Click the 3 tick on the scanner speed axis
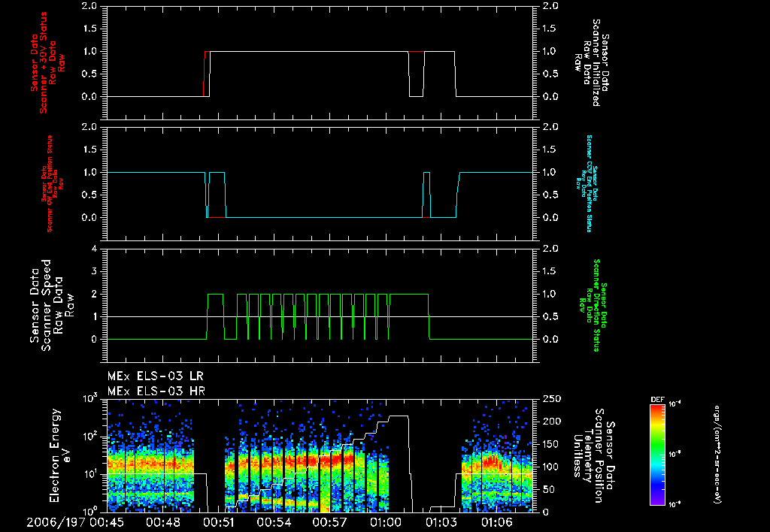770x532 pixels. [94, 271]
